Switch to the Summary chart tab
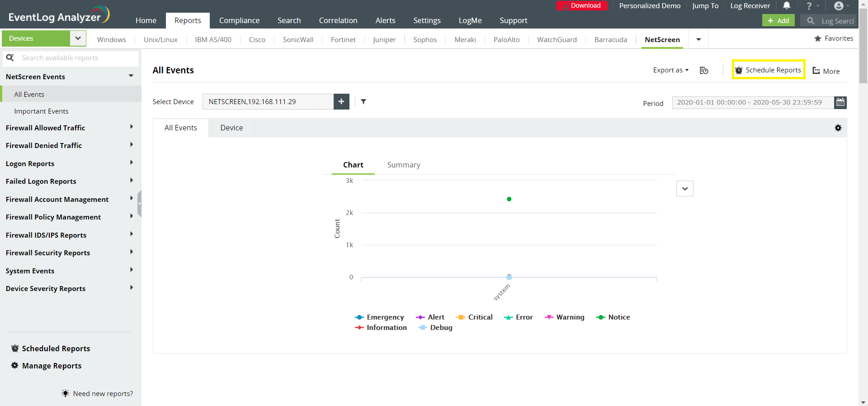868x406 pixels. [404, 165]
